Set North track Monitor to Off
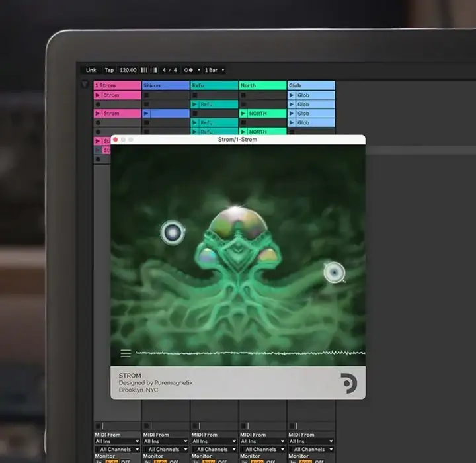Screen dimensions: 476x463 tap(271, 462)
